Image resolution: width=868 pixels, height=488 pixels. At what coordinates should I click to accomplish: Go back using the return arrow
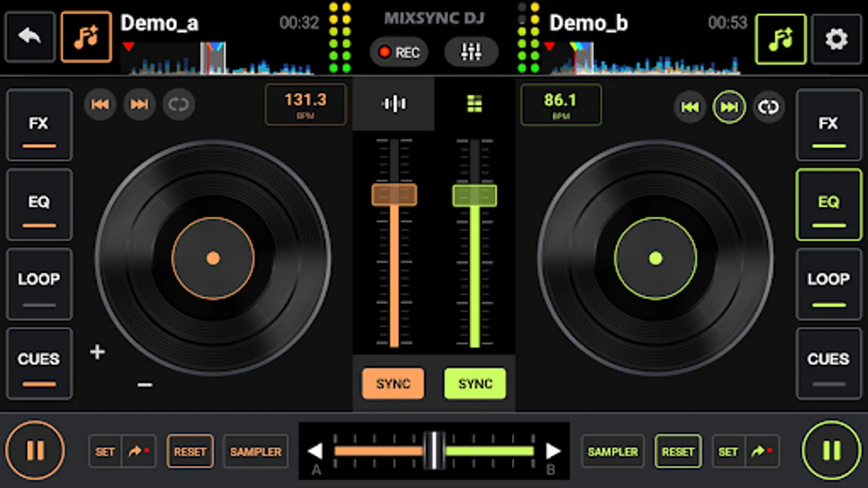(x=30, y=36)
